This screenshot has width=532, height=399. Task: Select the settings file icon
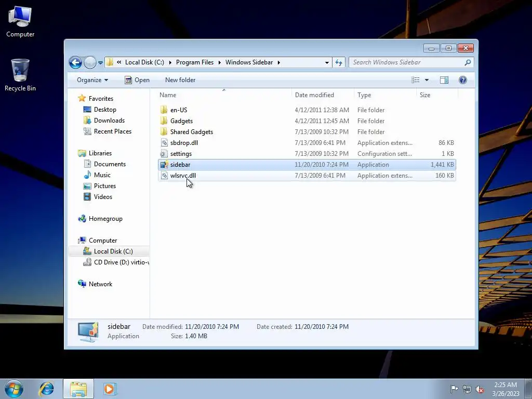click(x=164, y=154)
